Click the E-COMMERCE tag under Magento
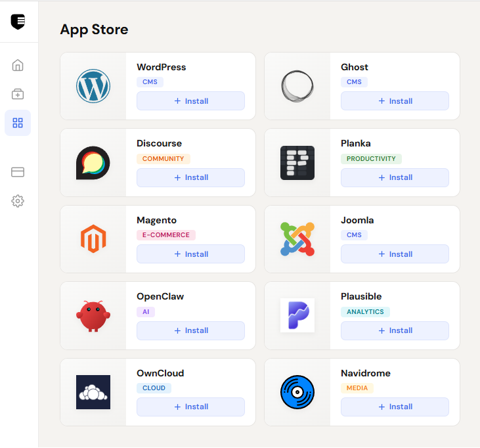480x448 pixels. (166, 235)
